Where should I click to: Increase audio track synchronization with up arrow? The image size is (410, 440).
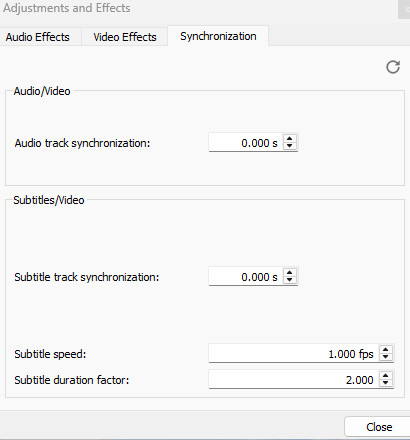point(290,139)
